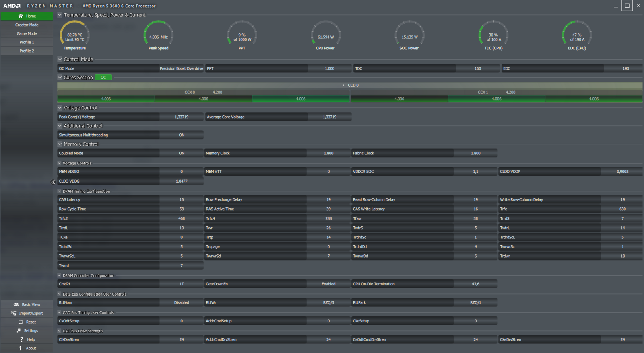Switch to Game Mode
The height and width of the screenshot is (353, 644).
click(x=27, y=34)
